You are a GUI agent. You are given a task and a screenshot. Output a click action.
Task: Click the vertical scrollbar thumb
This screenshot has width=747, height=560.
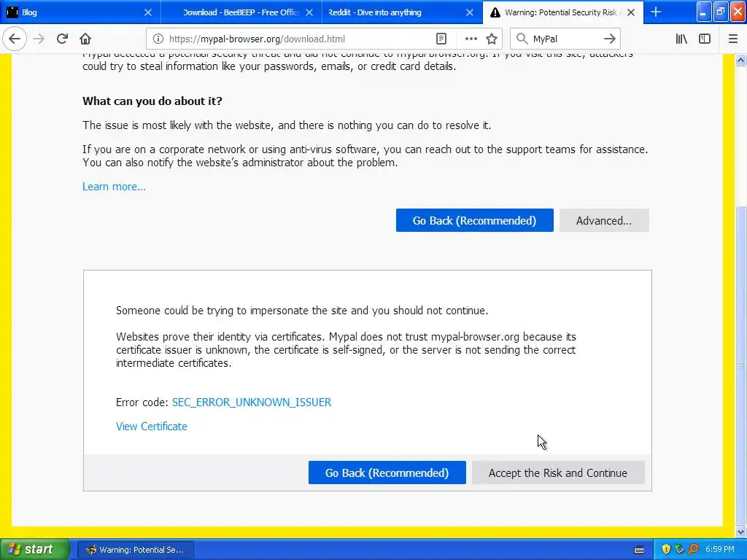(x=741, y=365)
